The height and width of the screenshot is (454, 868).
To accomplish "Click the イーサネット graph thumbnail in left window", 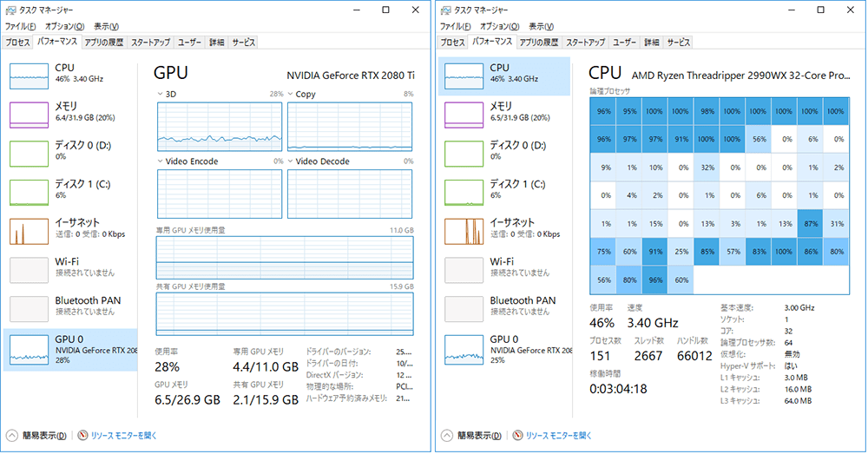I will click(x=29, y=231).
